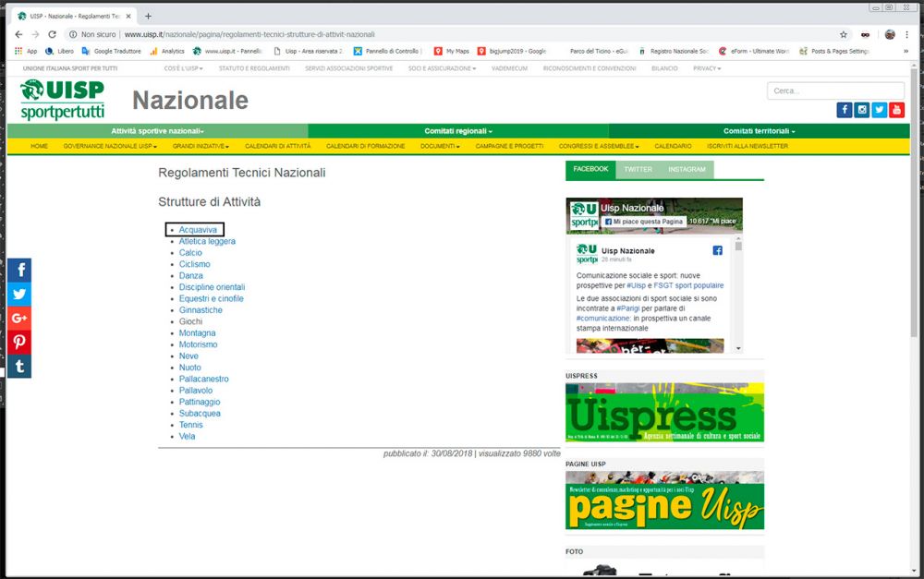Open the Pannello di Controllo bookmark
The width and height of the screenshot is (924, 579).
coord(388,51)
